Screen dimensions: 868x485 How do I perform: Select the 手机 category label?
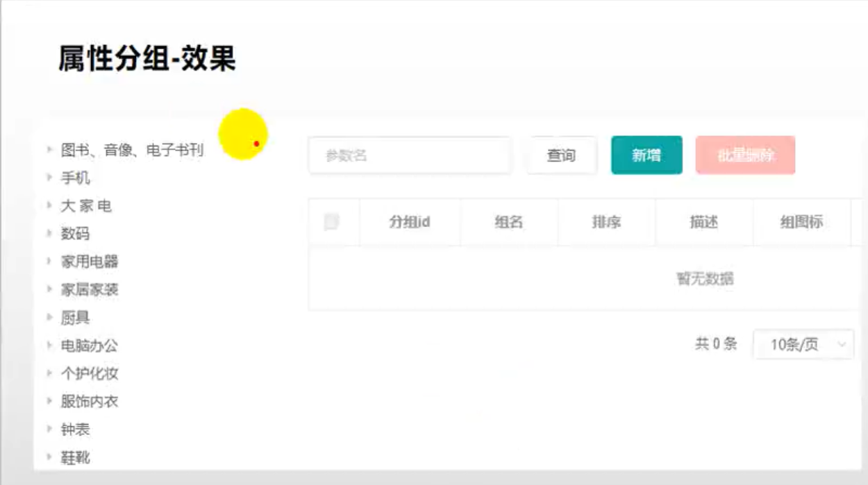(76, 178)
